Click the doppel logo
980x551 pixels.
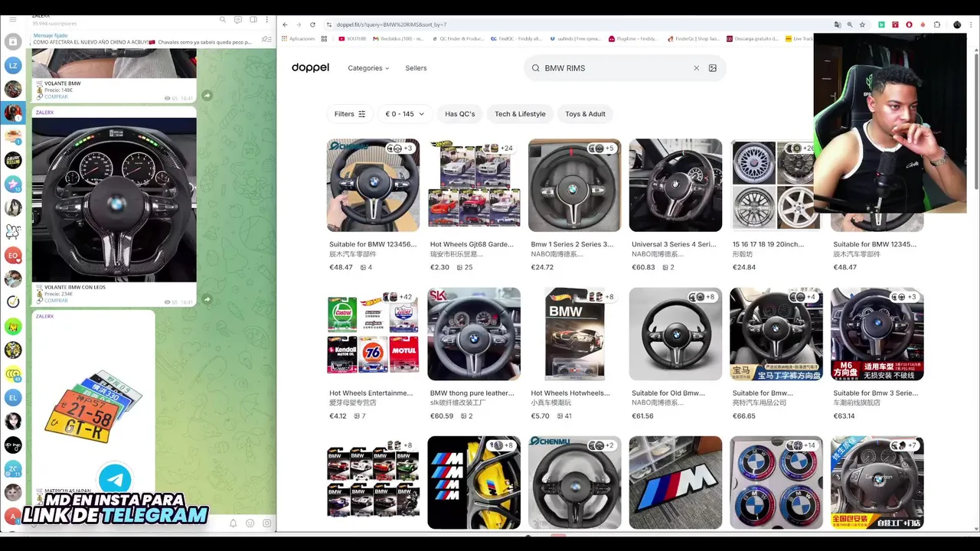click(x=310, y=68)
